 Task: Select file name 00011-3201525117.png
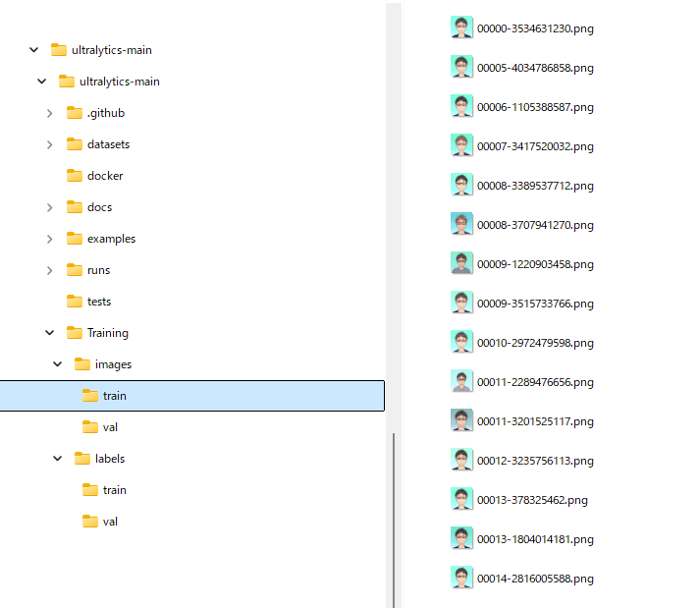[x=535, y=421]
